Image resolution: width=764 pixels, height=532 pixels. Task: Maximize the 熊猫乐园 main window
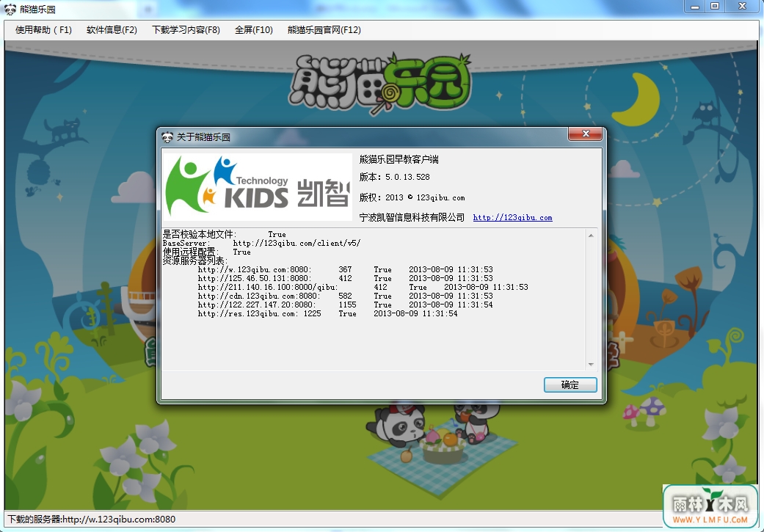715,7
